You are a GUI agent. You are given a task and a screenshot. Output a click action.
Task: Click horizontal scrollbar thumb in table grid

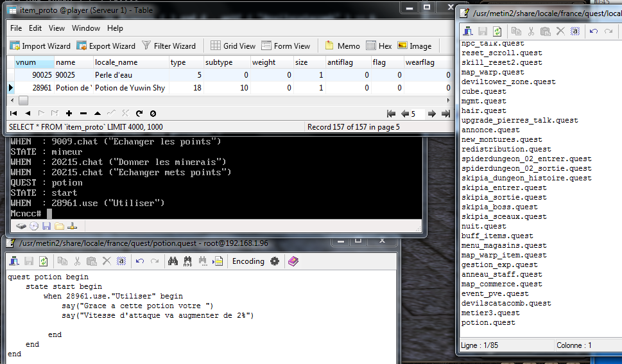click(x=23, y=100)
